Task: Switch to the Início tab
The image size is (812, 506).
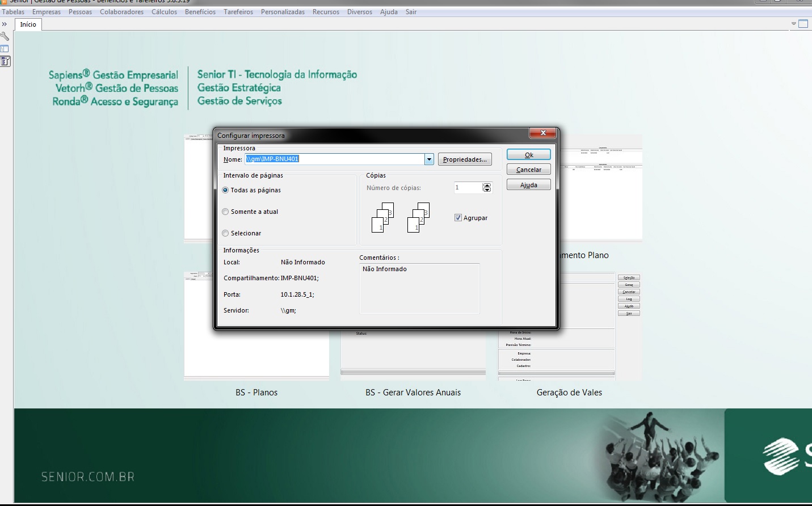Action: tap(28, 24)
